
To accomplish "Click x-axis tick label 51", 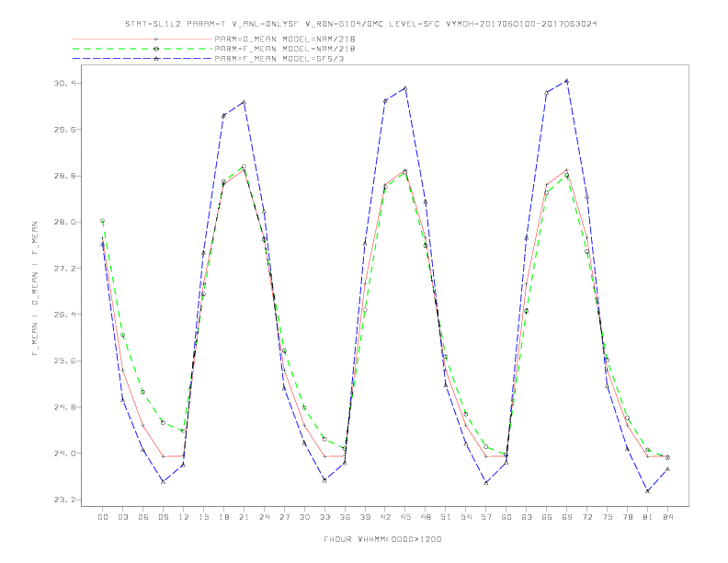I will pos(446,517).
